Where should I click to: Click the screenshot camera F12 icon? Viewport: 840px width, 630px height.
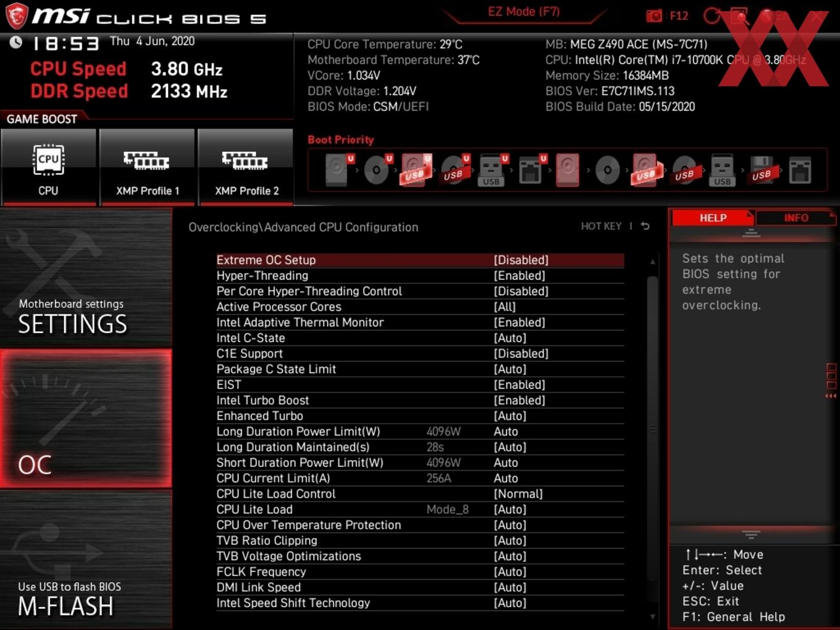click(653, 16)
